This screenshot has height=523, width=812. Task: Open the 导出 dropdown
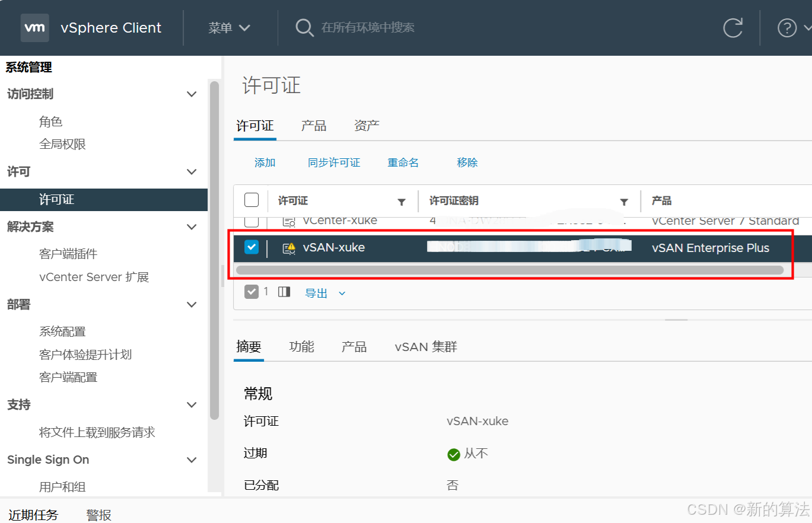325,293
